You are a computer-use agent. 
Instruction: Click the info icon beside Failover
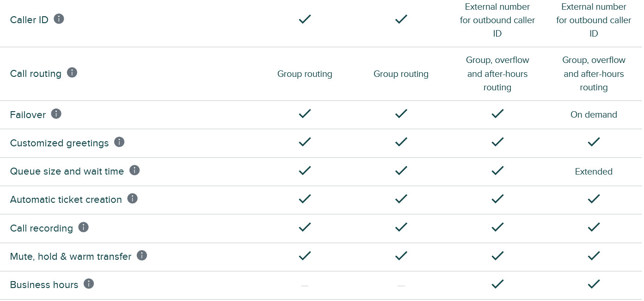56,113
